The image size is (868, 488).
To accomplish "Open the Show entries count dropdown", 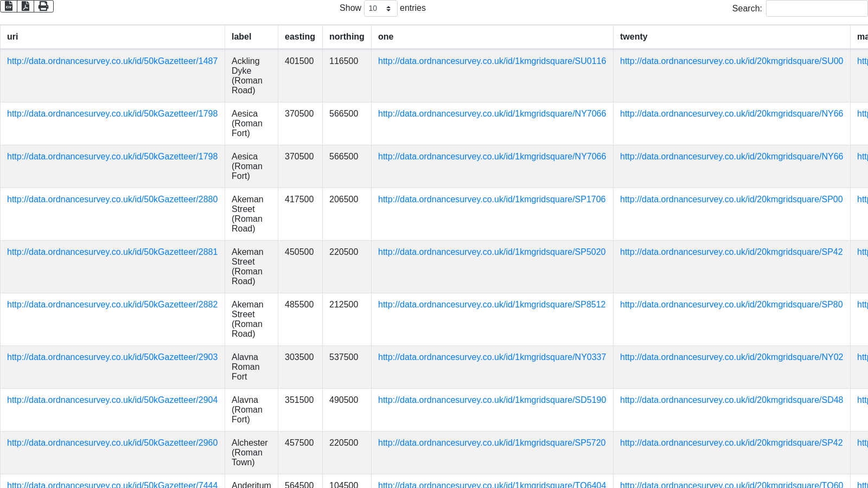I will pyautogui.click(x=380, y=8).
